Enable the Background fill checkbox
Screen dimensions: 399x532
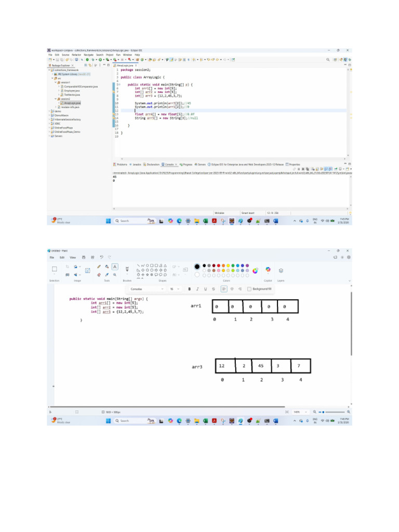(249, 289)
